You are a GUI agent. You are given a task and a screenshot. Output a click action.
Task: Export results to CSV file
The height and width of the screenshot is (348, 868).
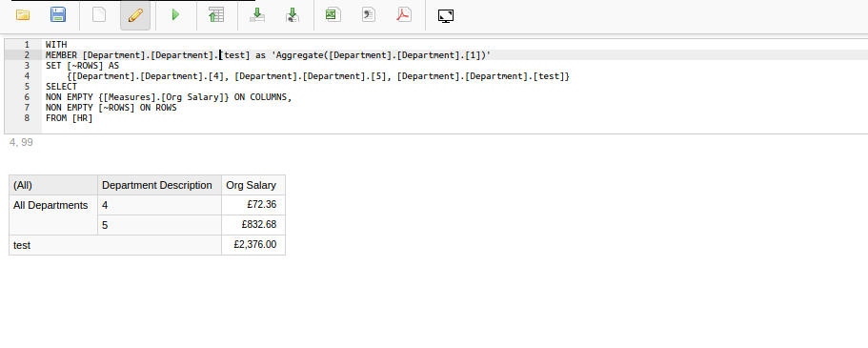(x=369, y=15)
